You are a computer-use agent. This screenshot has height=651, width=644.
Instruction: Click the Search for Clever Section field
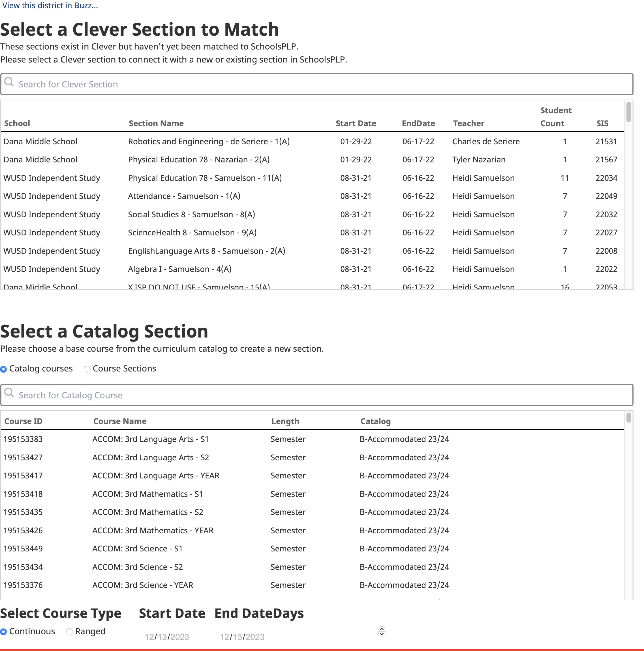316,84
